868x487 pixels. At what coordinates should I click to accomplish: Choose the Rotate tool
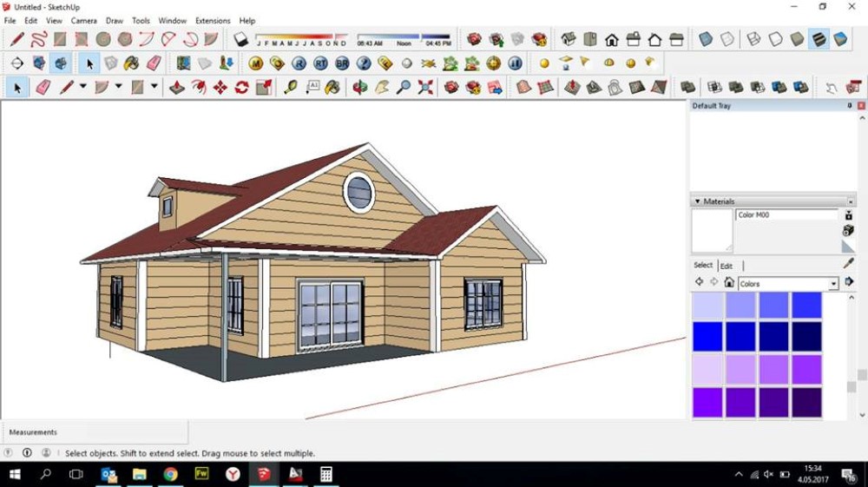pos(242,87)
